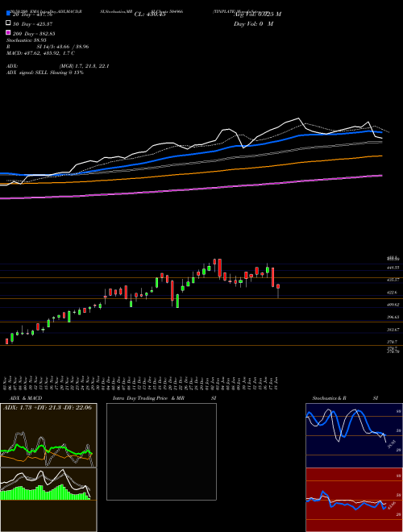The width and height of the screenshot is (403, 532).
Task: Click the MACD histogram chart panel
Action: (48, 500)
